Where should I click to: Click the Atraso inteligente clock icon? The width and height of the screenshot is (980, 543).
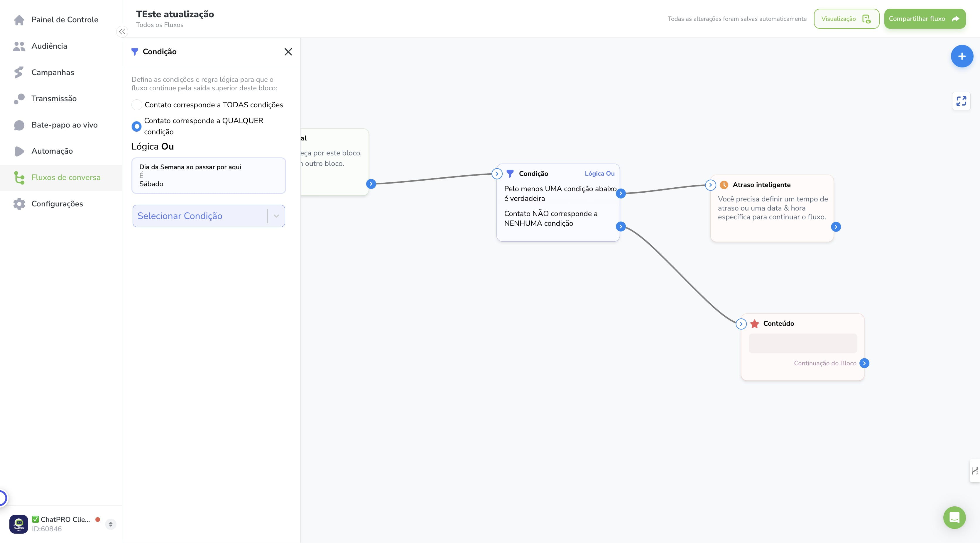pyautogui.click(x=724, y=185)
